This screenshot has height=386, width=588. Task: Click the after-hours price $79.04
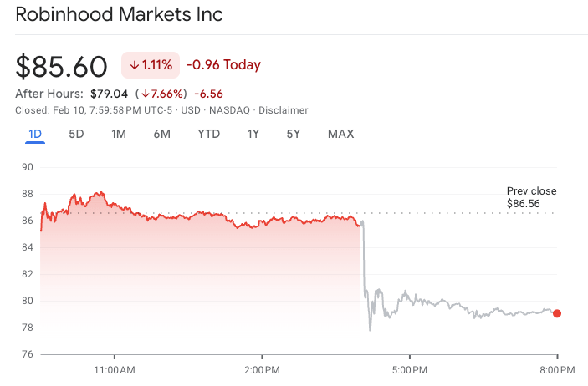[109, 94]
